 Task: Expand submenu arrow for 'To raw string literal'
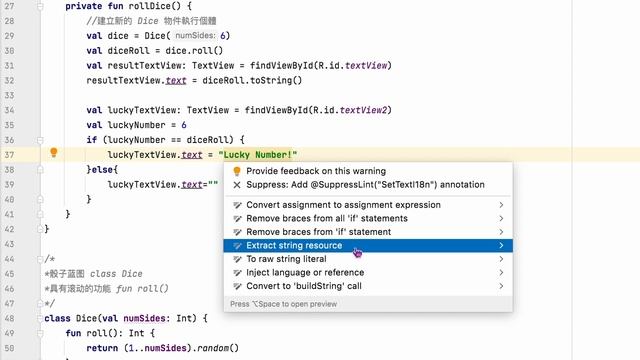501,259
